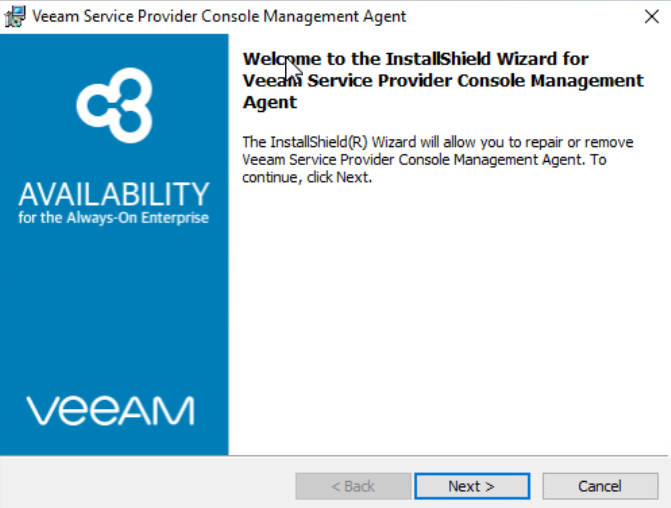The width and height of the screenshot is (671, 508).
Task: Click the empty gray footer left of Back
Action: tap(150, 486)
